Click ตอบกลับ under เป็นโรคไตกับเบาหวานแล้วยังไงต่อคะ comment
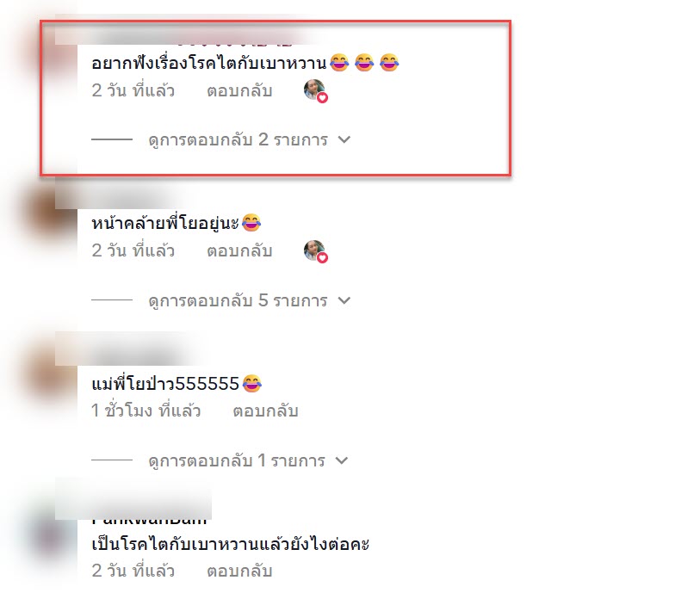This screenshot has width=700, height=605. click(239, 571)
